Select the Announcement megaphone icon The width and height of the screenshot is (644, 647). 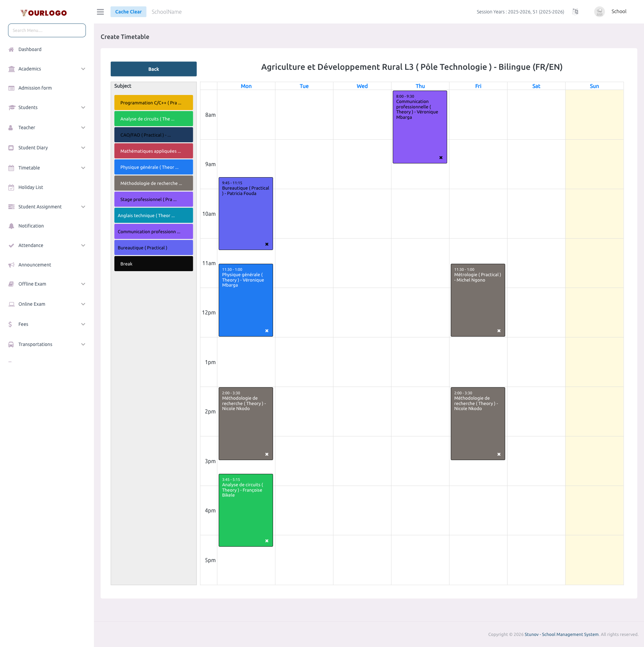pos(11,265)
